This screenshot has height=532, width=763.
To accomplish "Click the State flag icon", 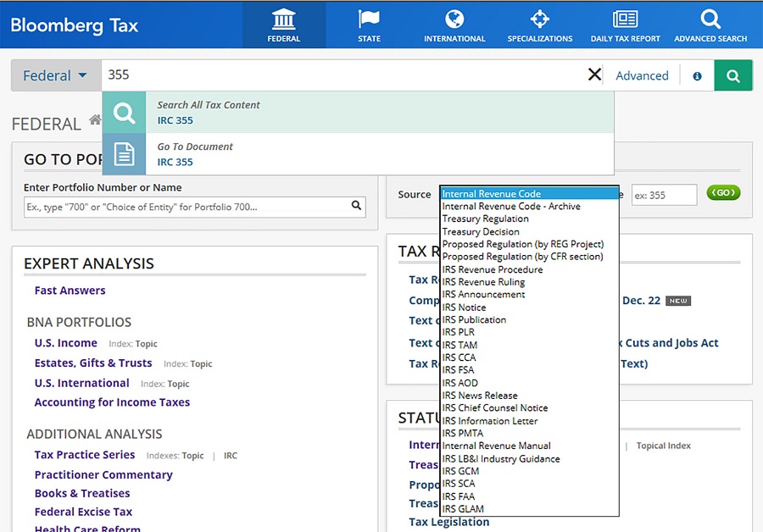I will pos(369,19).
